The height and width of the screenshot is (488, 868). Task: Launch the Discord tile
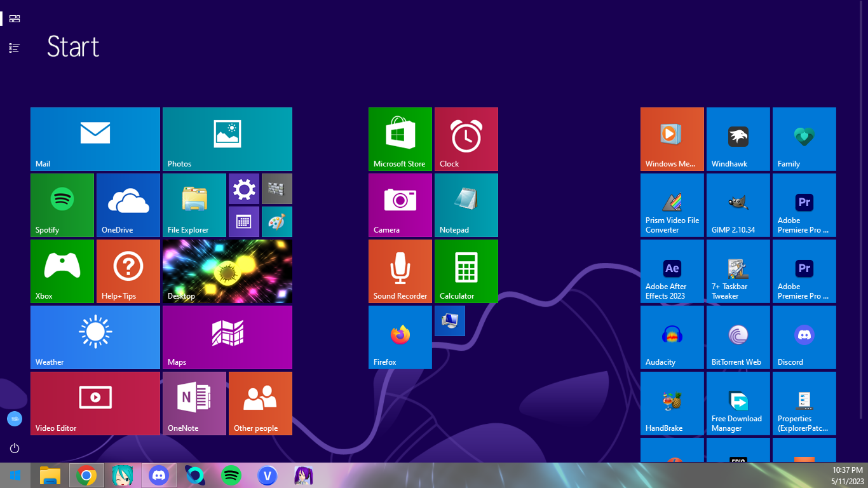tap(804, 337)
